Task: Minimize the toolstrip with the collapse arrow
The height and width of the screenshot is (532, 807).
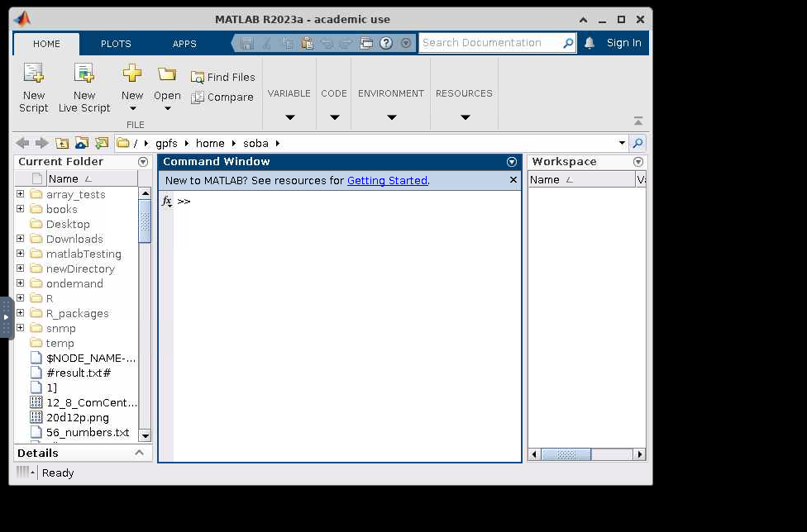Action: point(638,121)
